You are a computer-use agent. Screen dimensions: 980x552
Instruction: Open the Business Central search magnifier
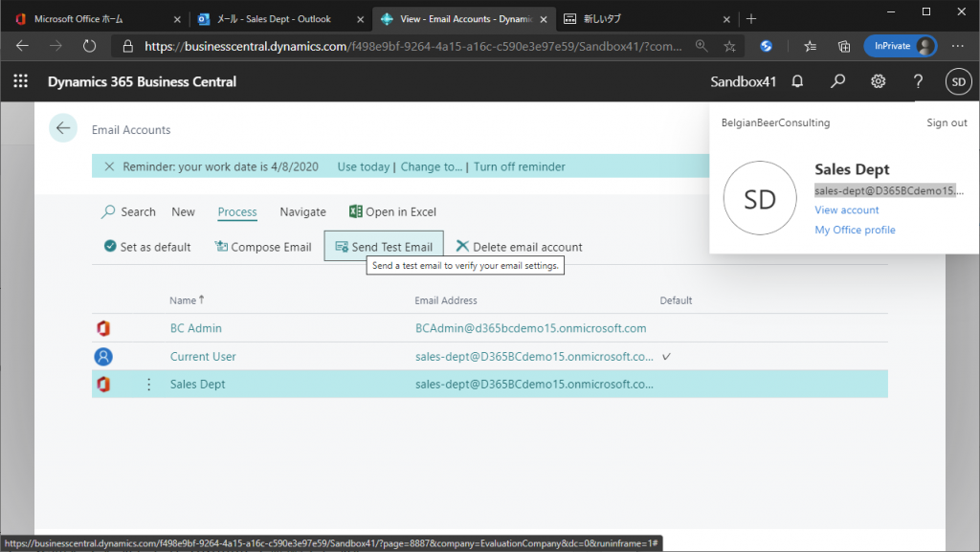(837, 81)
